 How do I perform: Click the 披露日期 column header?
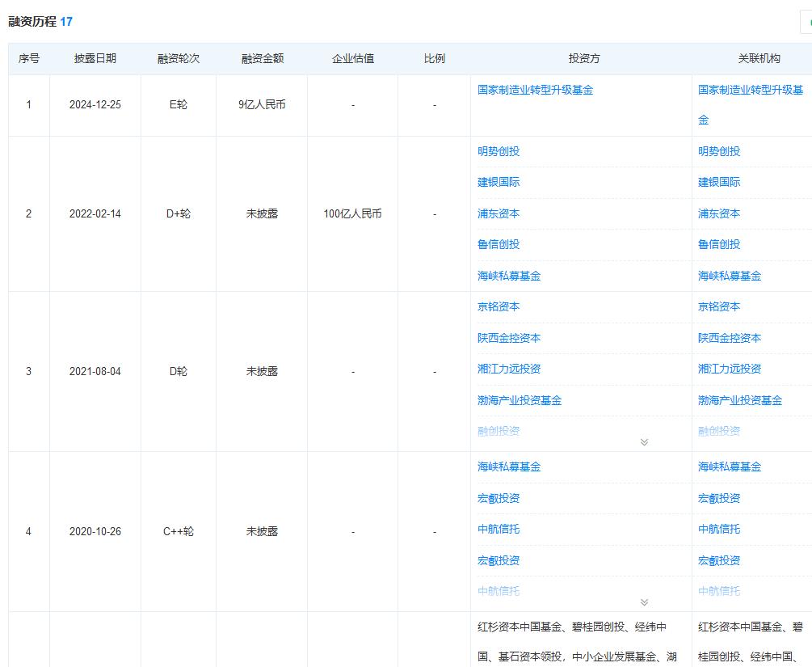[x=95, y=58]
